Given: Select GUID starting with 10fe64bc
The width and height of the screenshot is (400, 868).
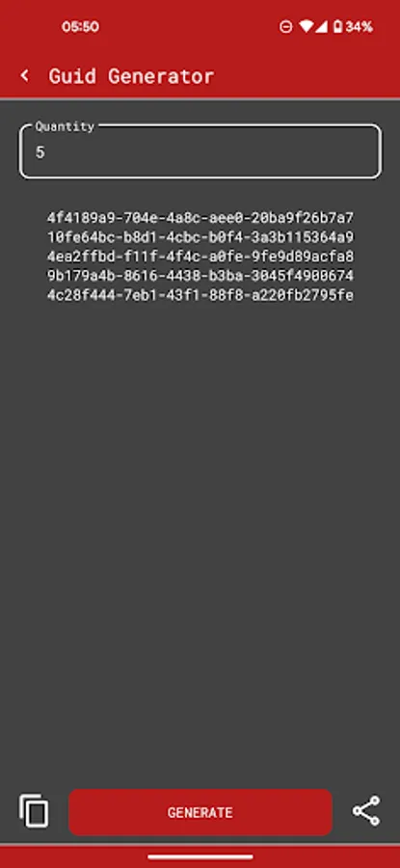Looking at the screenshot, I should [x=200, y=237].
